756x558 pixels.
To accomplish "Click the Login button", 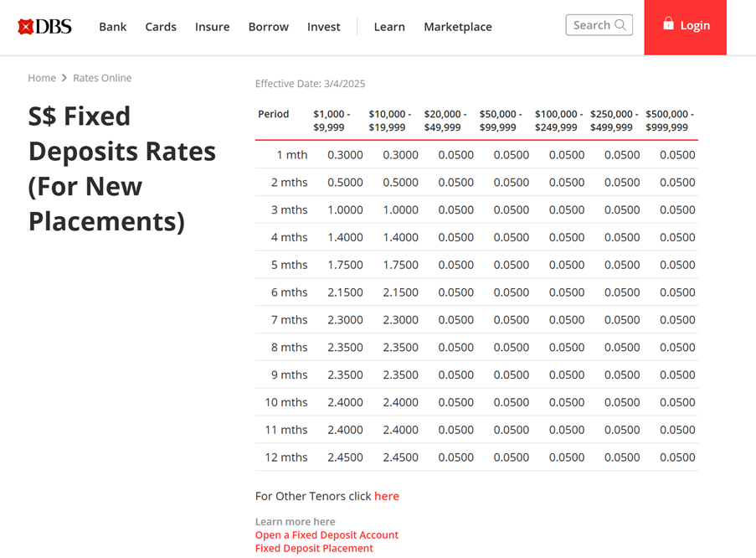I will pos(685,27).
